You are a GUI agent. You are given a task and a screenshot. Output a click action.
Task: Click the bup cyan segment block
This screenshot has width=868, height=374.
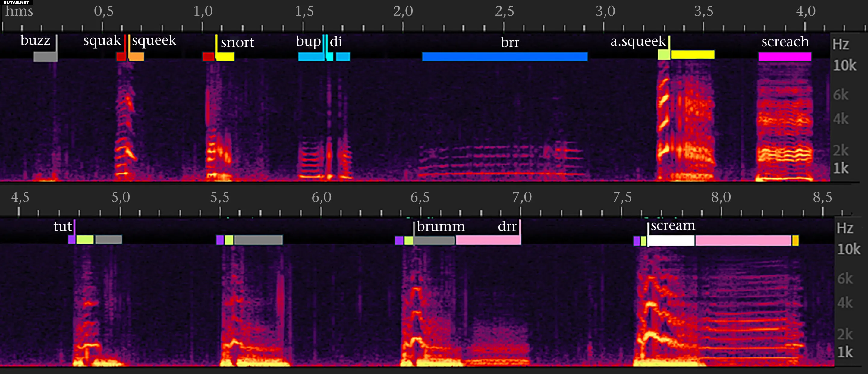click(311, 57)
